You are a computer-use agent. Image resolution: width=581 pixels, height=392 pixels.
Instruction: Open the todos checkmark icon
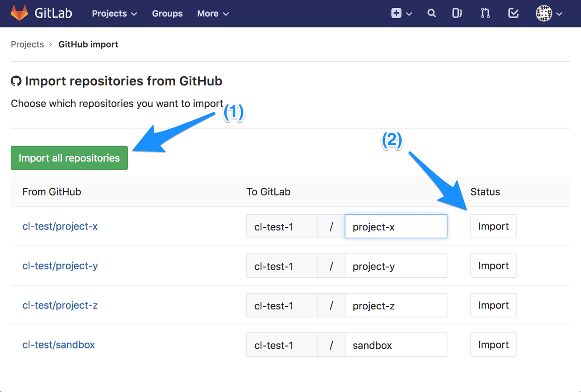point(513,13)
